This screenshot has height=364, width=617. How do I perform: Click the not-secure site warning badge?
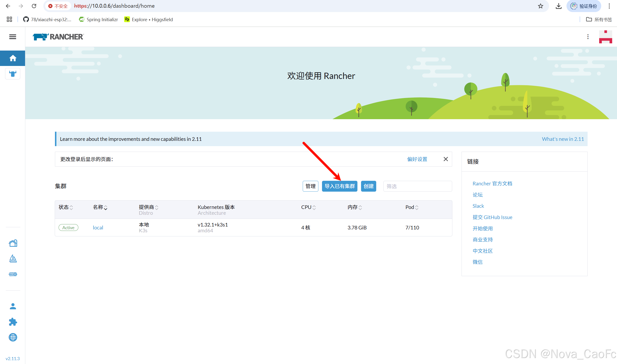pos(58,6)
